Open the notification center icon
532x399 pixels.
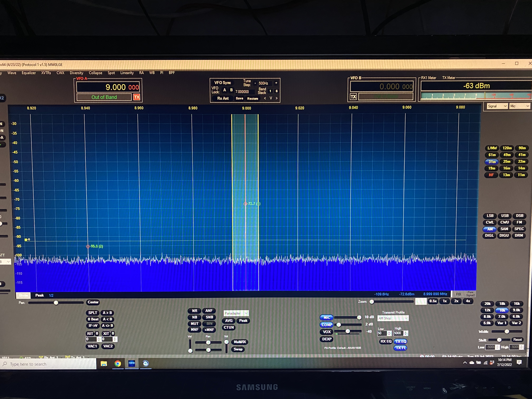519,362
